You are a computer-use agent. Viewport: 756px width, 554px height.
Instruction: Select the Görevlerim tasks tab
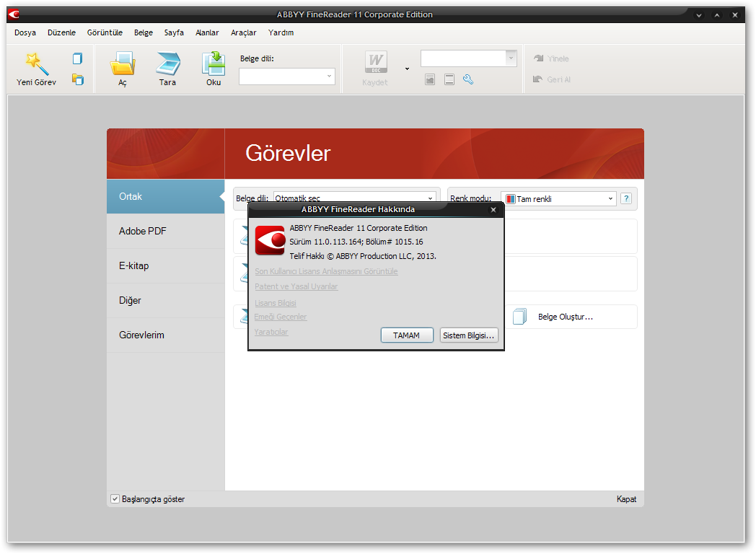(x=165, y=335)
